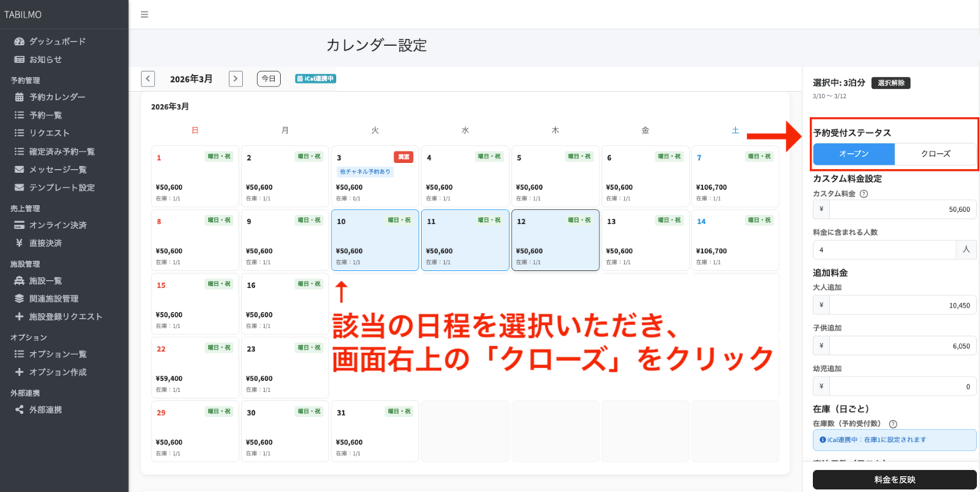This screenshot has height=492, width=980.
Task: Toggle selection of March 13 cell
Action: [645, 239]
